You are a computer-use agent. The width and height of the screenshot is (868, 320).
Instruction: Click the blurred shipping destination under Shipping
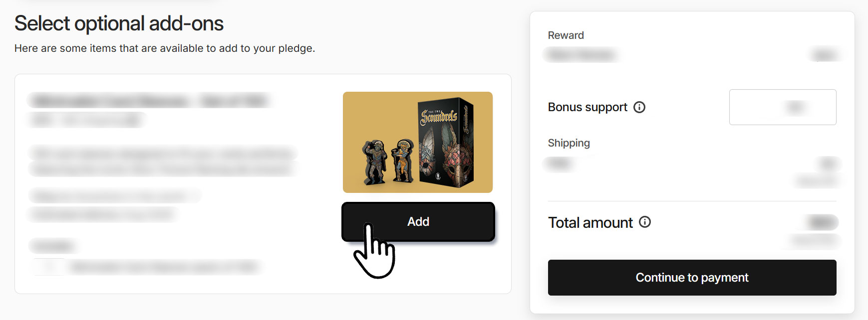pos(560,163)
